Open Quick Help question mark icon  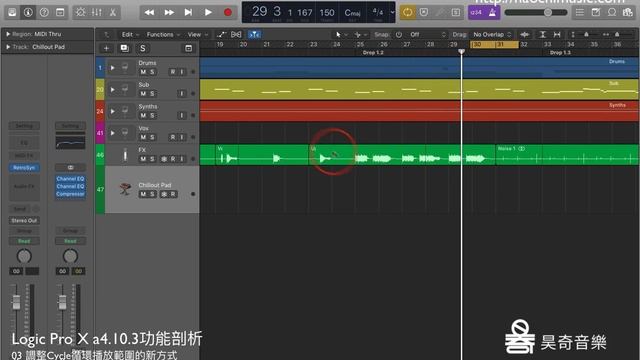(x=44, y=12)
